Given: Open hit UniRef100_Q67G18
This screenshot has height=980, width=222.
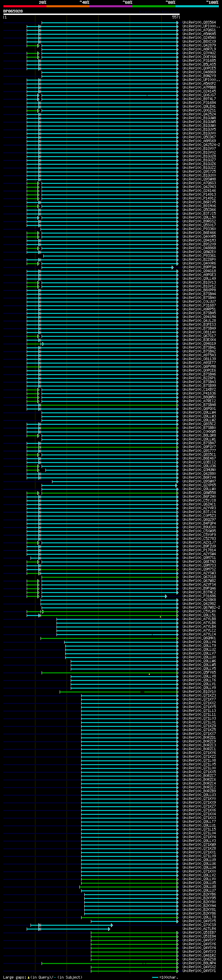Looking at the screenshot, I should tap(199, 577).
